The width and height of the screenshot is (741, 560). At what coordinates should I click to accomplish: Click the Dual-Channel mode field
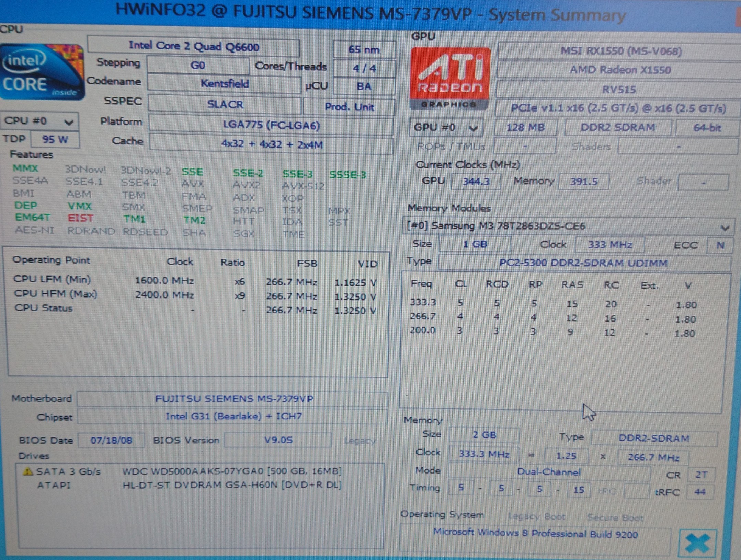click(549, 472)
